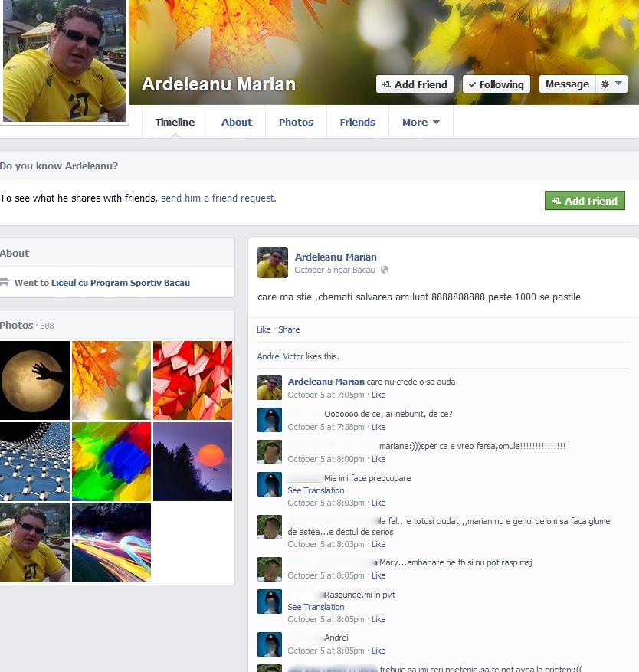Expand the More dropdown in the profile navigation
The height and width of the screenshot is (672, 639).
(x=421, y=122)
